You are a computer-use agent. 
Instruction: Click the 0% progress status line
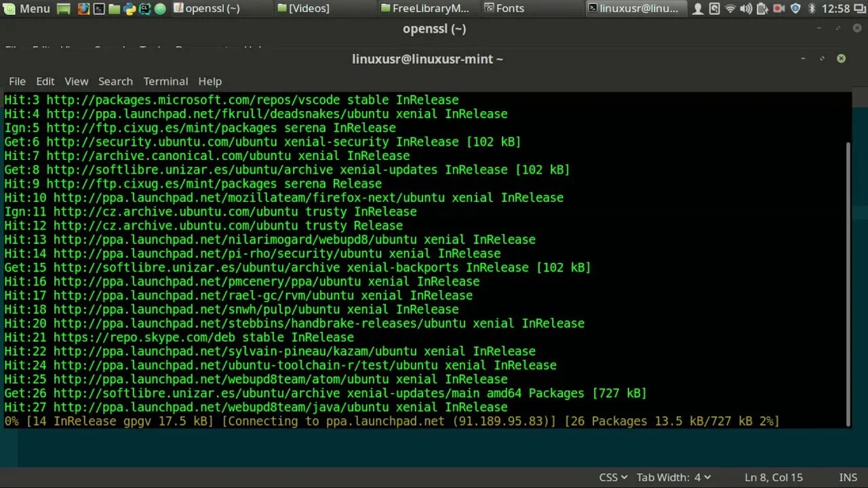coord(392,421)
